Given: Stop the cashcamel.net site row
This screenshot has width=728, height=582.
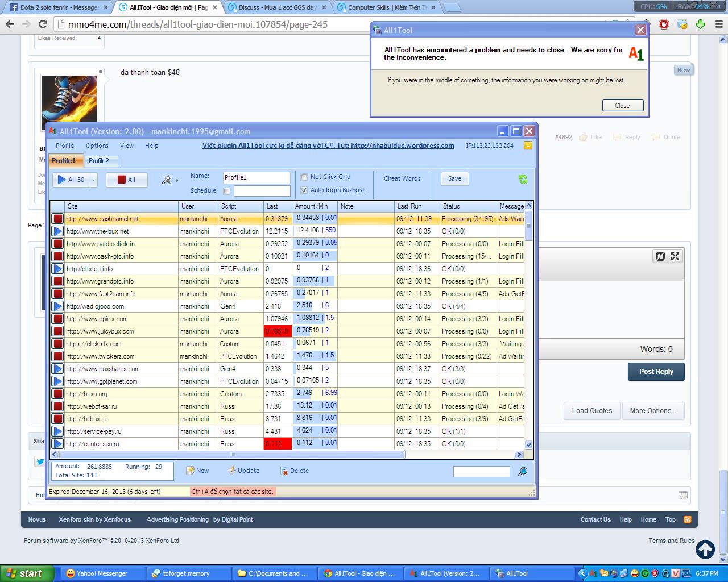Looking at the screenshot, I should [x=57, y=219].
